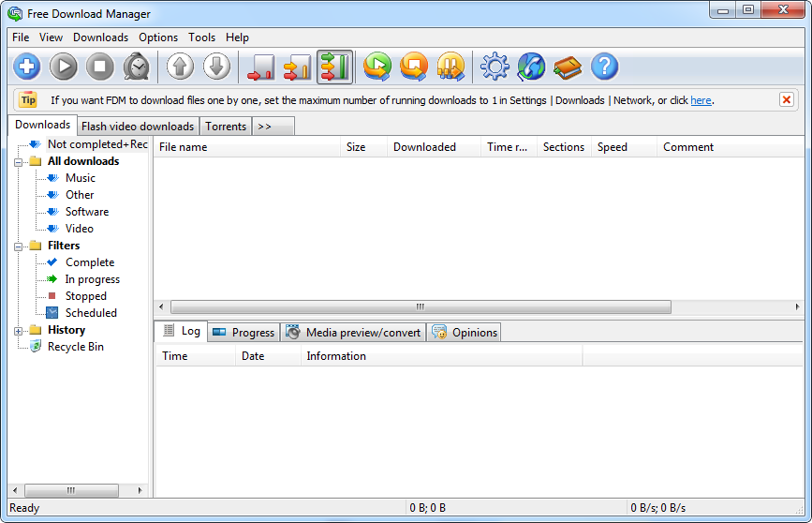Expand the History tree node

18,331
